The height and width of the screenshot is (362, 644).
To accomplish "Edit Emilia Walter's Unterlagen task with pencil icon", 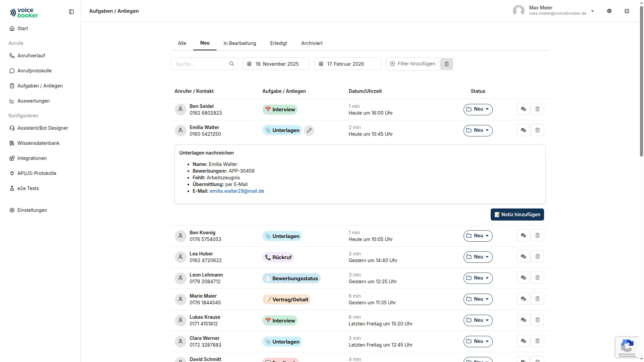I will click(309, 130).
